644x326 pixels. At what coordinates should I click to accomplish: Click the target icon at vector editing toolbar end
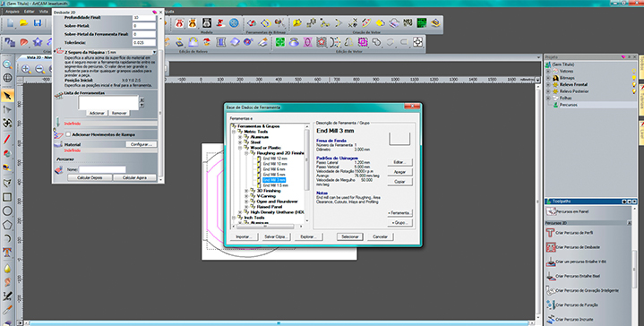click(x=417, y=42)
